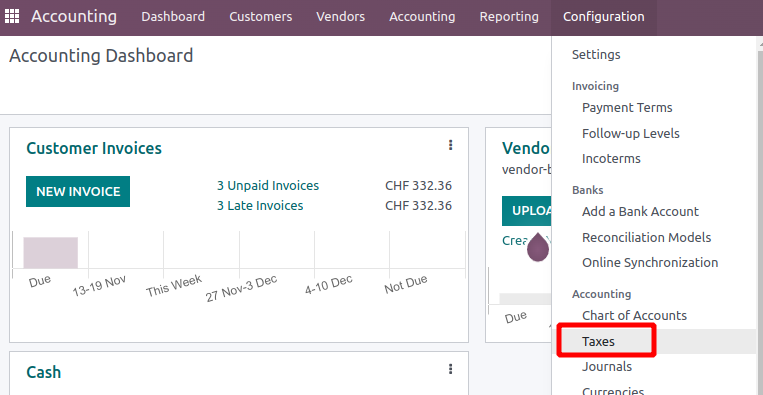Go to Dashboard menu item

click(x=173, y=17)
